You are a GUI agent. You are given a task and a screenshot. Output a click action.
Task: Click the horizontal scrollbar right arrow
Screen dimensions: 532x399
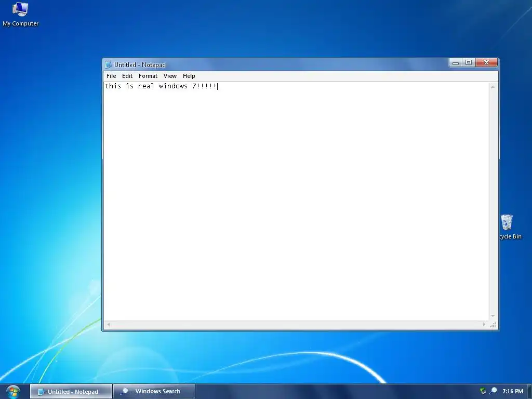click(x=484, y=324)
